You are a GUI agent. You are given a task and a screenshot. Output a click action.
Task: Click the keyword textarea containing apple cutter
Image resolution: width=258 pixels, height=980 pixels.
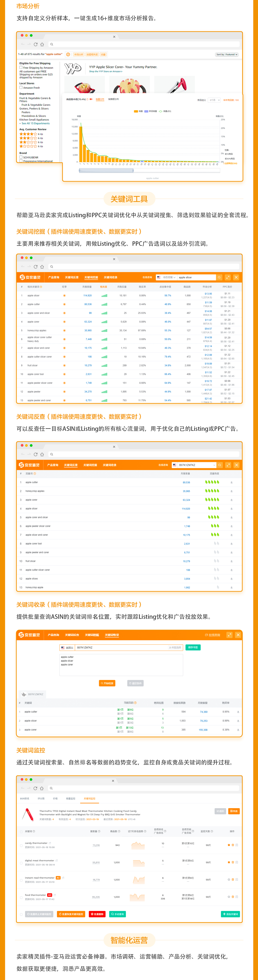[x=121, y=665]
